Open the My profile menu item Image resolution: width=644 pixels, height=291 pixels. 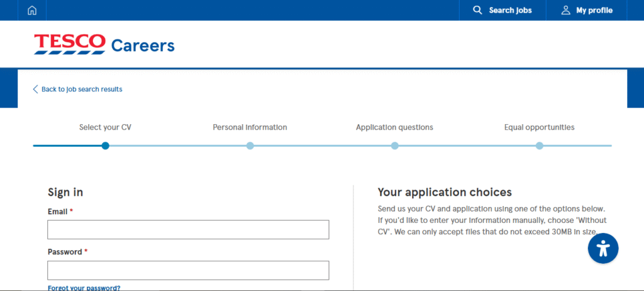(594, 10)
